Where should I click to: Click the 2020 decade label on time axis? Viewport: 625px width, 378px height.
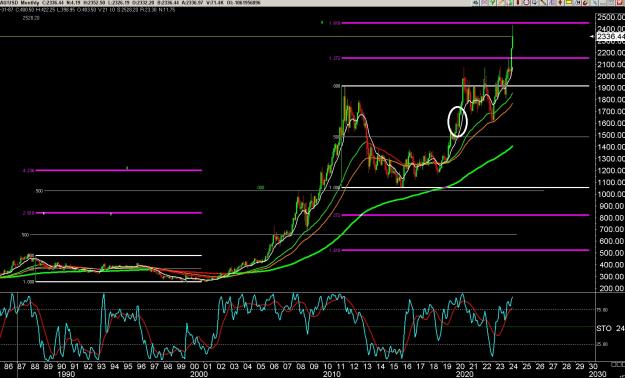click(x=465, y=374)
